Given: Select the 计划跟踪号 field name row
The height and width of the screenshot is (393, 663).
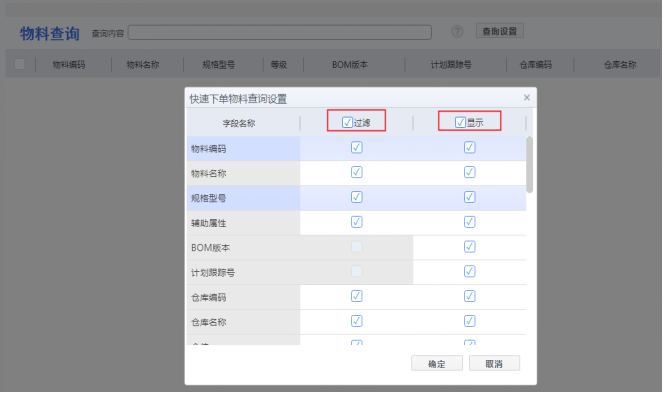Looking at the screenshot, I should (x=244, y=272).
